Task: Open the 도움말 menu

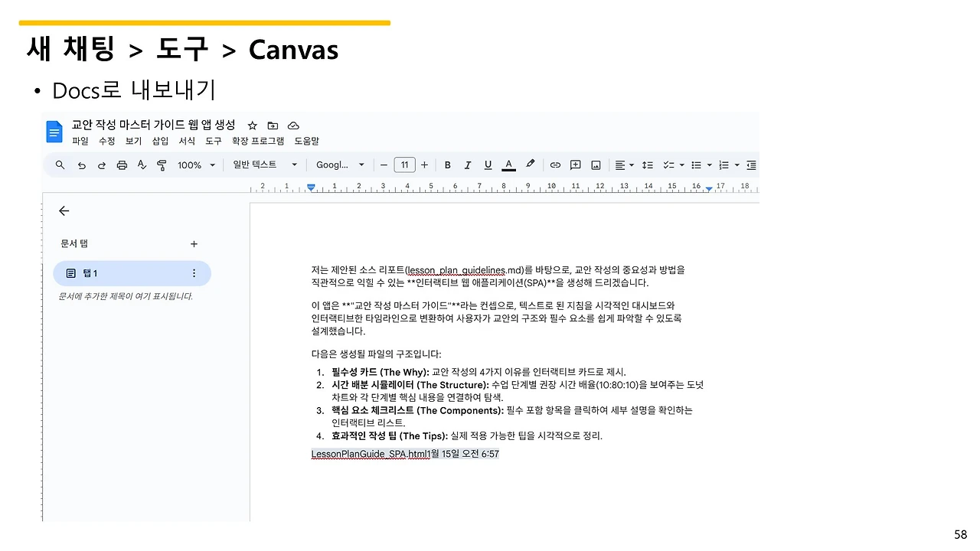Action: [x=307, y=141]
